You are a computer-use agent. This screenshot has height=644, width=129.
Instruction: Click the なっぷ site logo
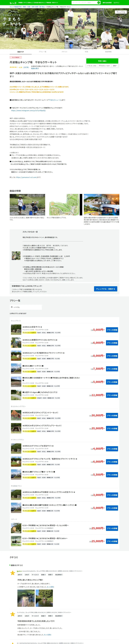(13, 3)
